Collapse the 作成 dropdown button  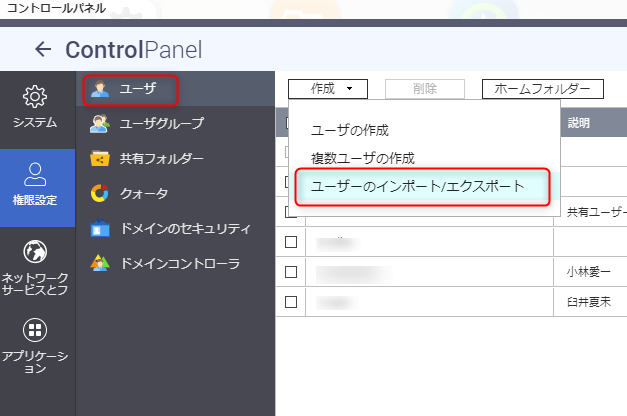[328, 89]
